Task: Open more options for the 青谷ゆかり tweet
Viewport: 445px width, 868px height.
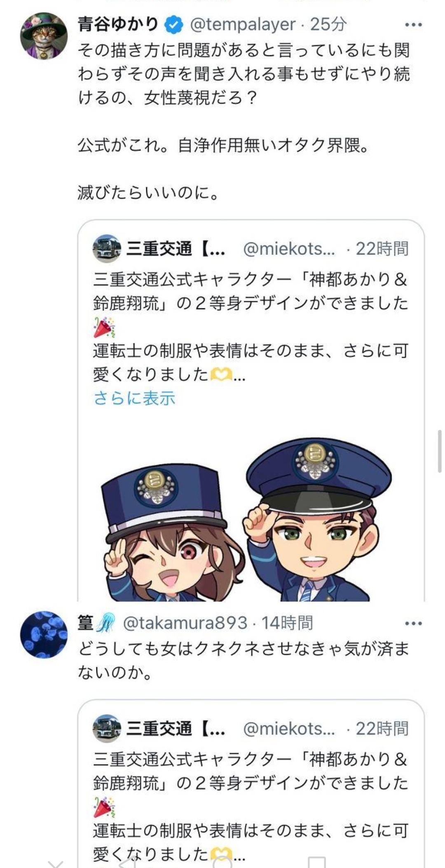Action: coord(413,25)
